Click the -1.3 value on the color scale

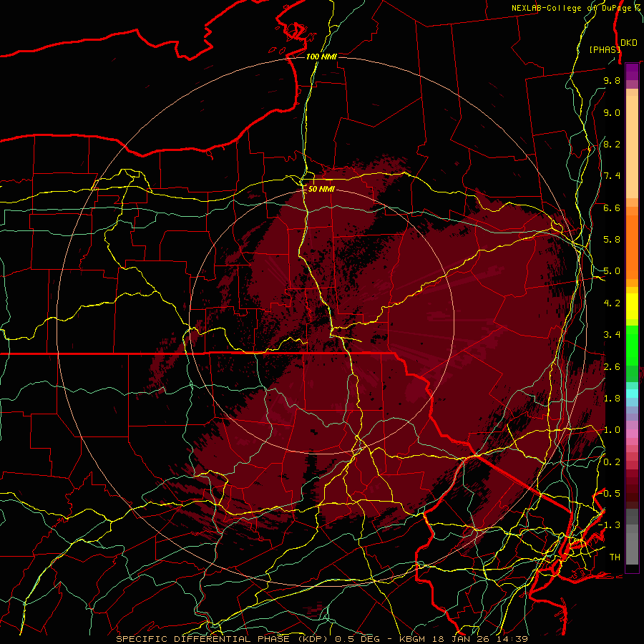tap(610, 525)
